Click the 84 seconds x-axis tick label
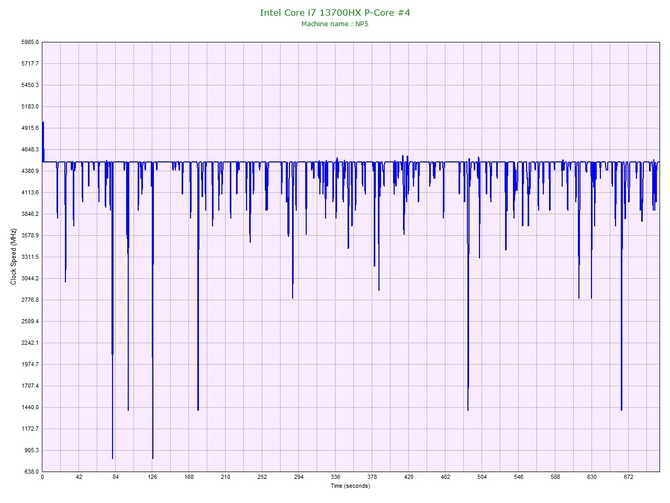This screenshot has height=503, width=670. (x=115, y=477)
